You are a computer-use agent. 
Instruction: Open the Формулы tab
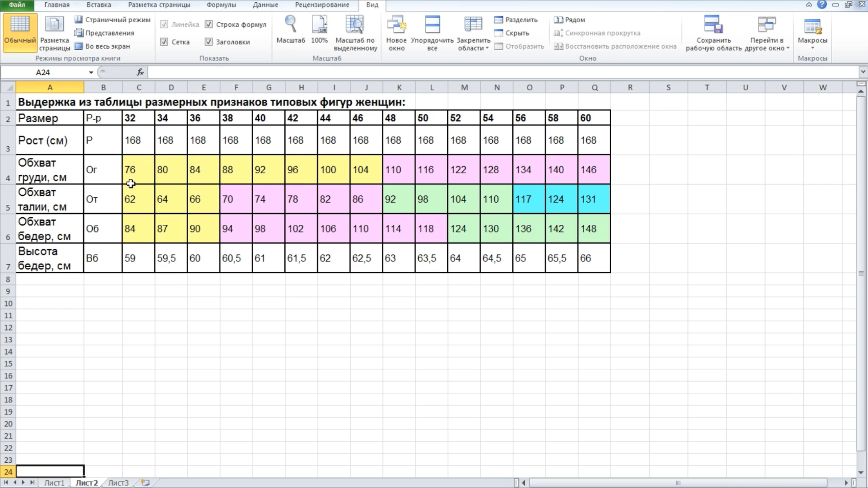(221, 5)
